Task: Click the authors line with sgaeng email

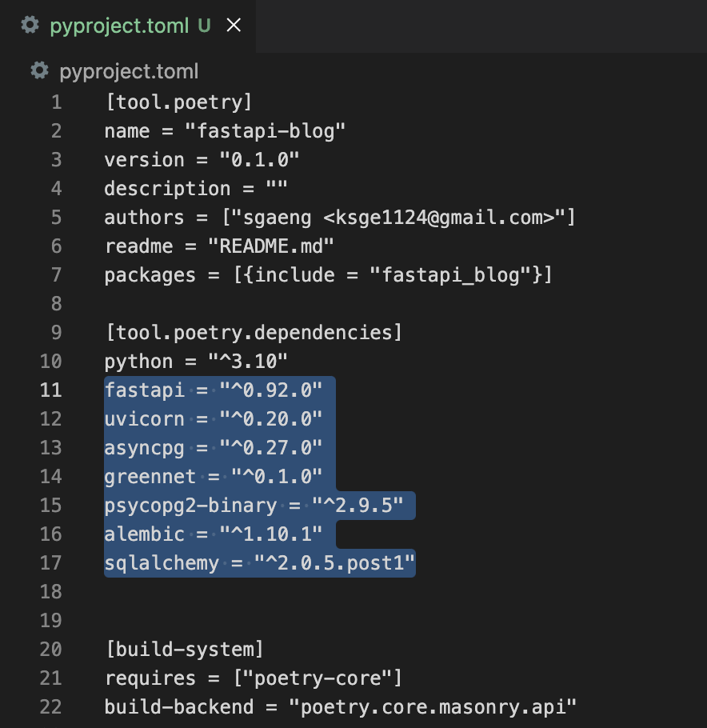Action: (340, 218)
